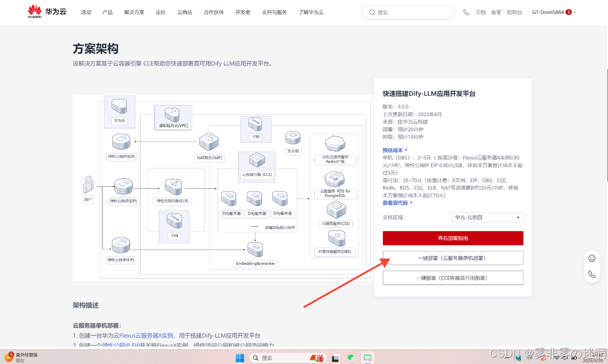Image resolution: width=608 pixels, height=364 pixels.
Task: Click the phone icon in header
Action: pyautogui.click(x=466, y=12)
